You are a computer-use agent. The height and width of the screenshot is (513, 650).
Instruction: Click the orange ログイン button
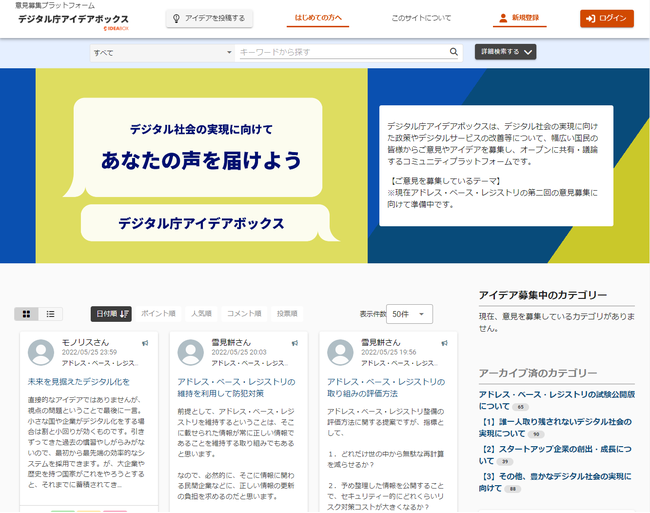pyautogui.click(x=606, y=19)
